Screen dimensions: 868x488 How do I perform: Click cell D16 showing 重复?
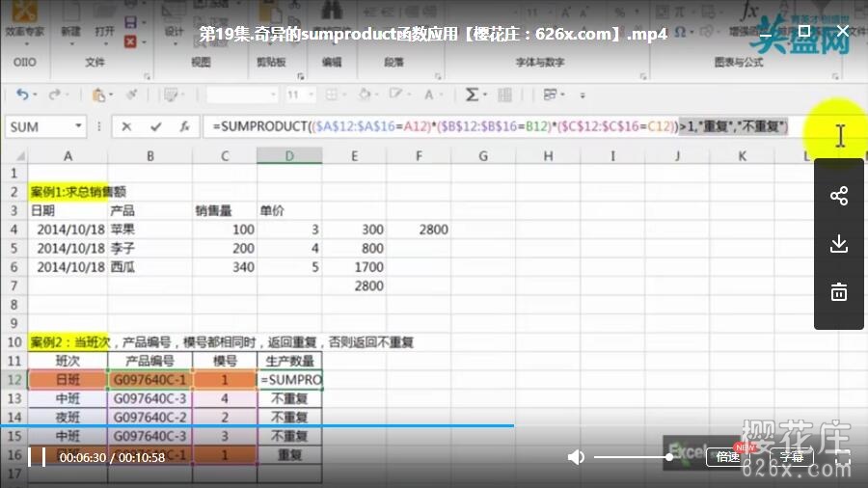[289, 455]
